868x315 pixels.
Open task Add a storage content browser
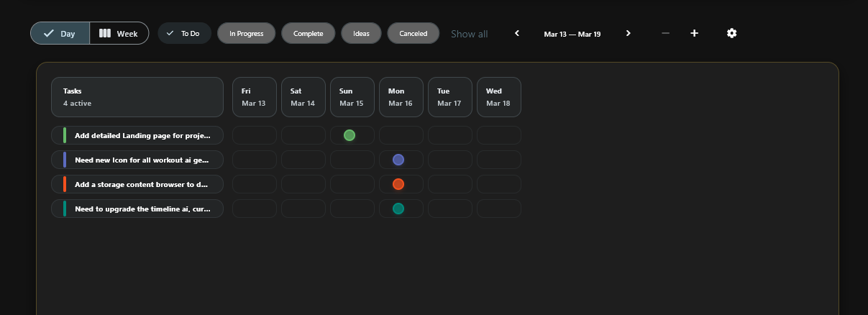coord(137,184)
